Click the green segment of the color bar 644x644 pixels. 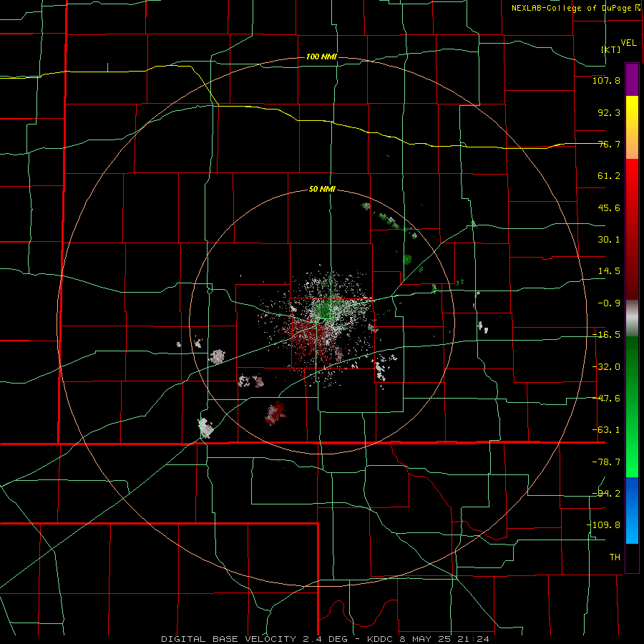coord(632,406)
